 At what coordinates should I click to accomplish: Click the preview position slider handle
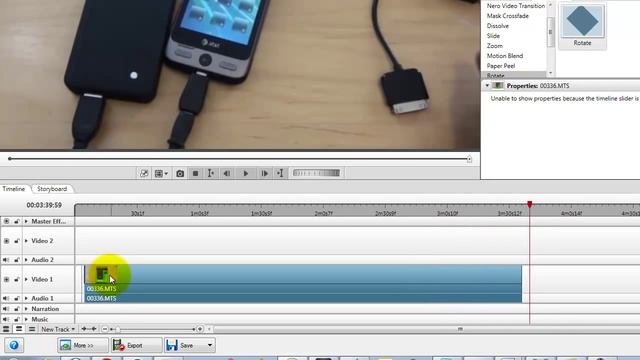(x=469, y=159)
